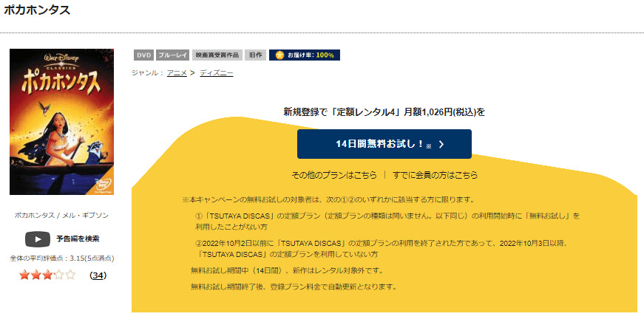Click condition ① TSUTAYA DISCAS text
This screenshot has width=644, height=322.
387,221
